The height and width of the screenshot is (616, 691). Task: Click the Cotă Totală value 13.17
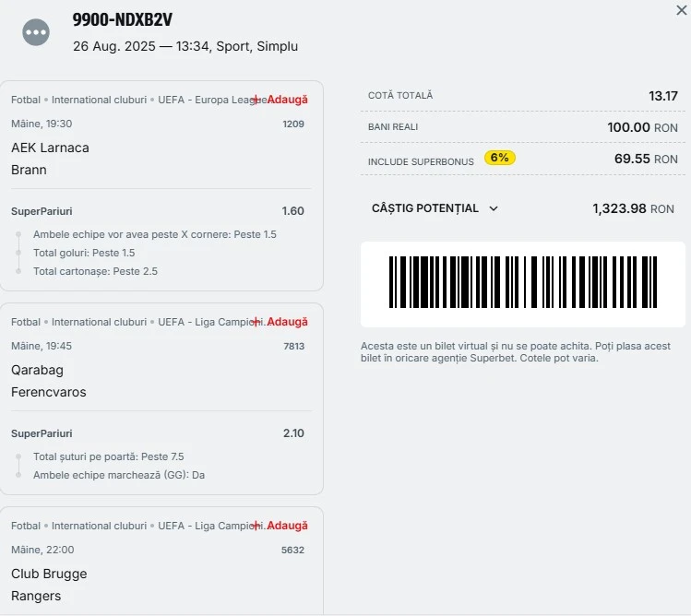[x=662, y=96]
